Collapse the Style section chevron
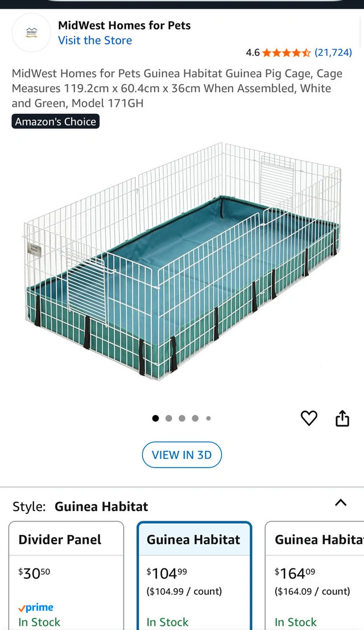 coord(341,502)
